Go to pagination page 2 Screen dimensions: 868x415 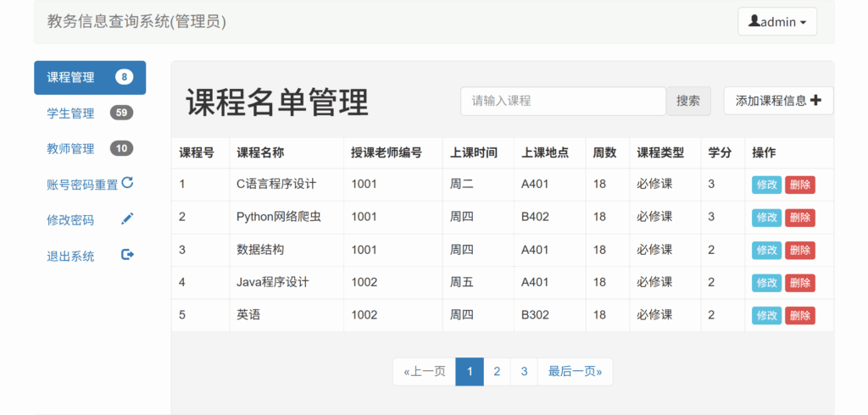pyautogui.click(x=497, y=372)
